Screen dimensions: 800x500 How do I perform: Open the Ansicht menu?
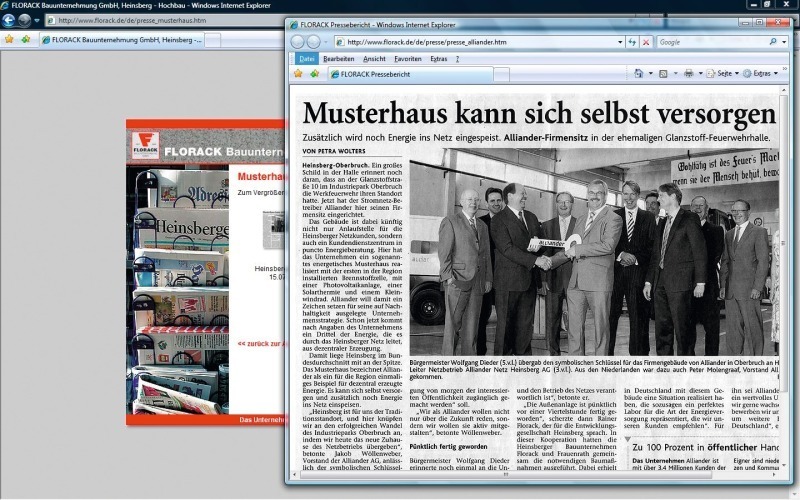(374, 59)
